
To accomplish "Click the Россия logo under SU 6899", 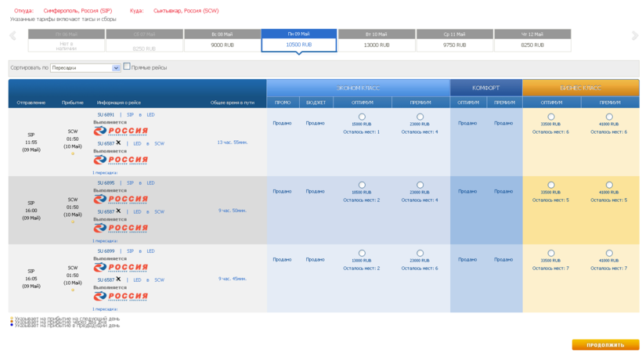I will (121, 268).
